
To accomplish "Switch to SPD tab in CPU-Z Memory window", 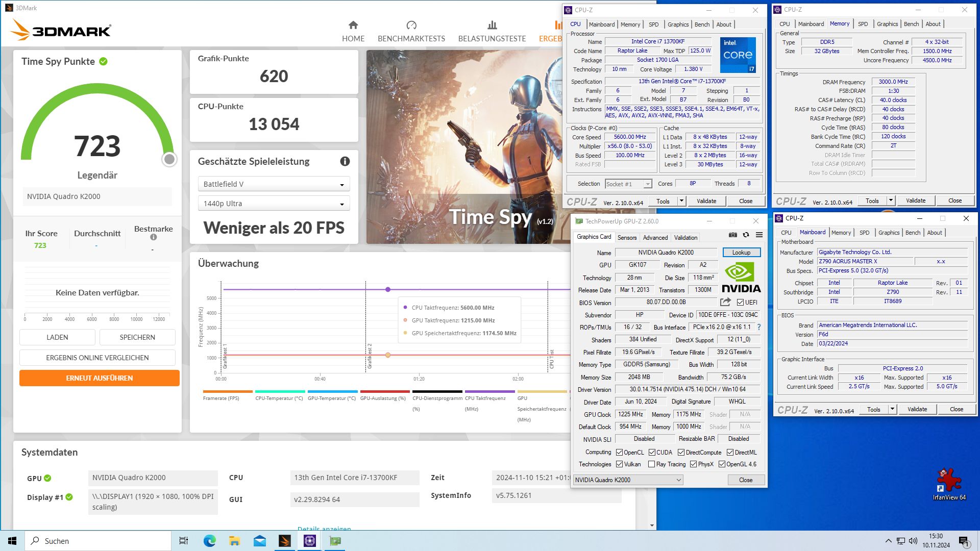I will [863, 24].
